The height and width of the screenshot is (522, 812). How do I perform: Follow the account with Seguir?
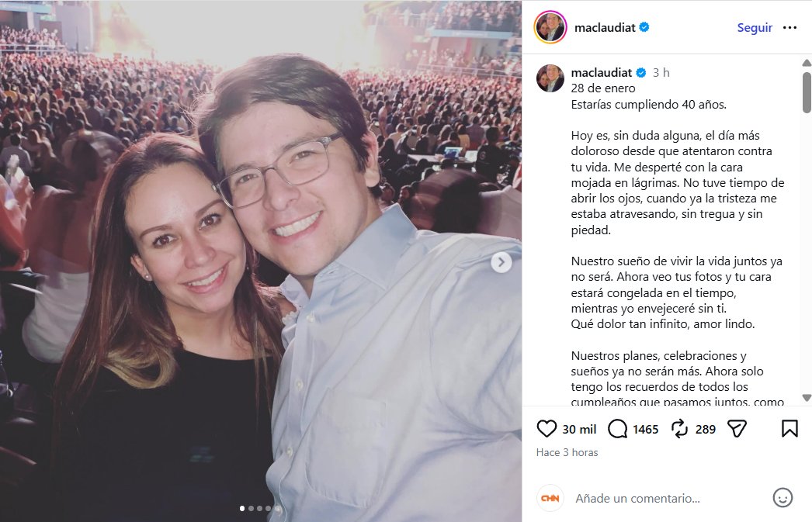tap(755, 28)
